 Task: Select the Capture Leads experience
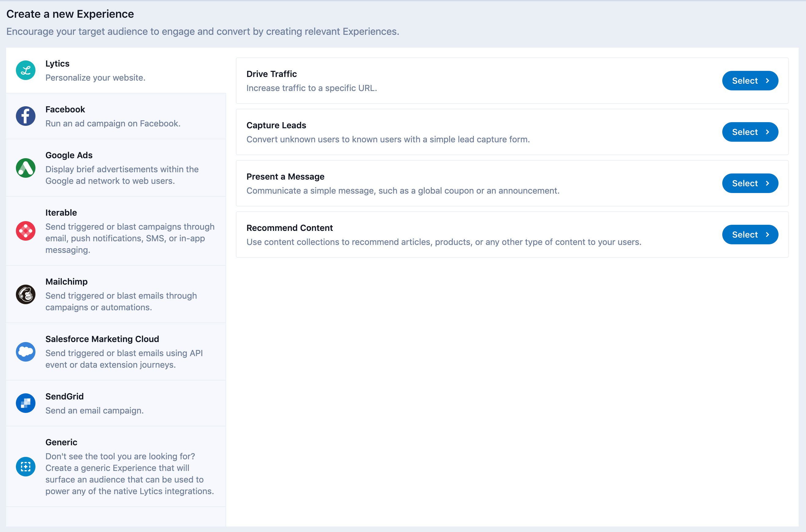click(x=750, y=132)
